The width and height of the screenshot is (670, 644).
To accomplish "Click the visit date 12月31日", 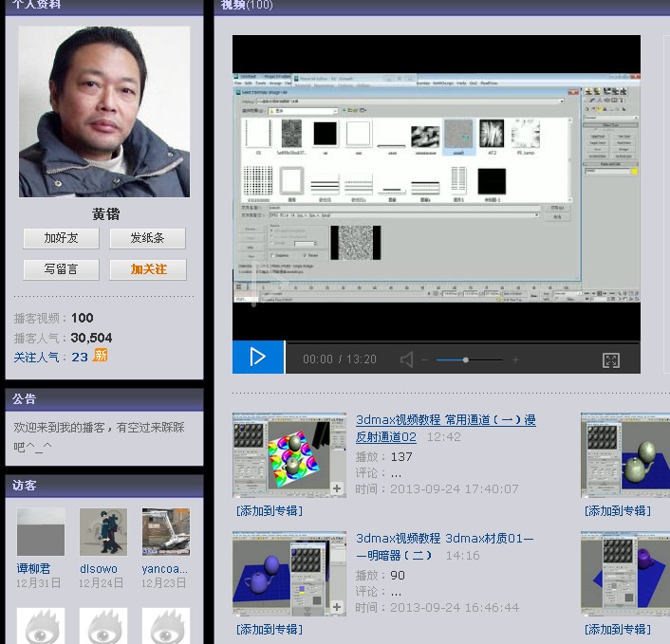I will [39, 583].
